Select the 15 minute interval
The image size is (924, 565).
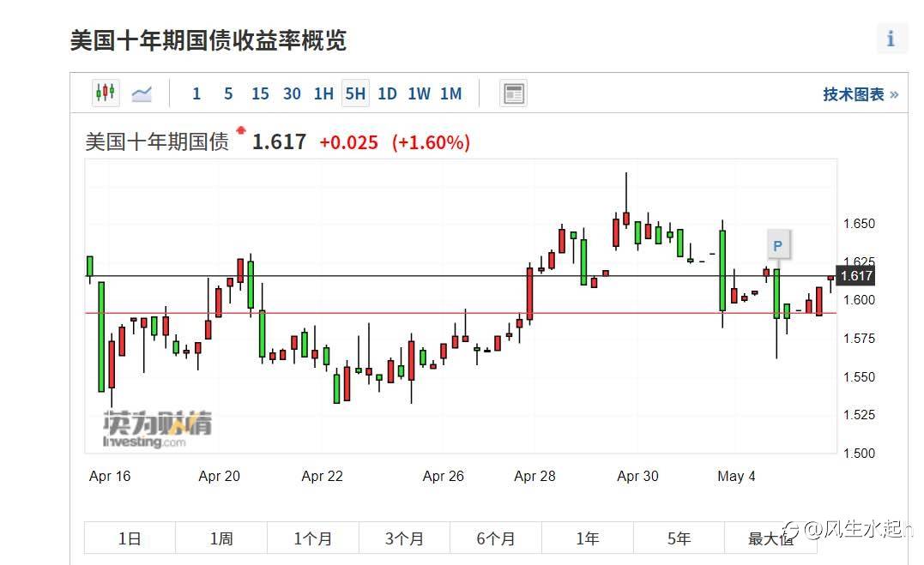260,93
